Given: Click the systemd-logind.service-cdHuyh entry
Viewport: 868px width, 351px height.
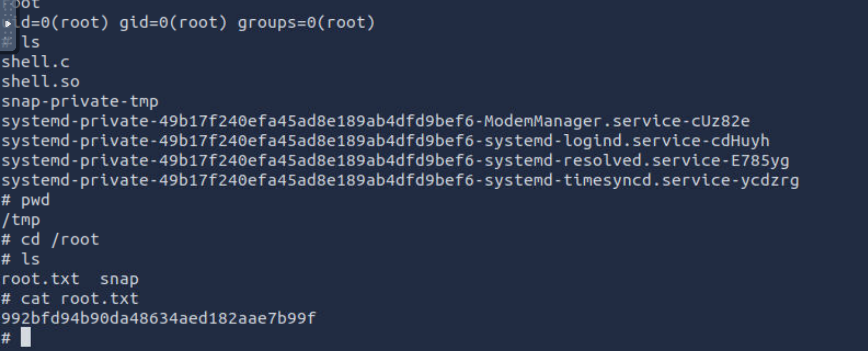Looking at the screenshot, I should pos(385,141).
